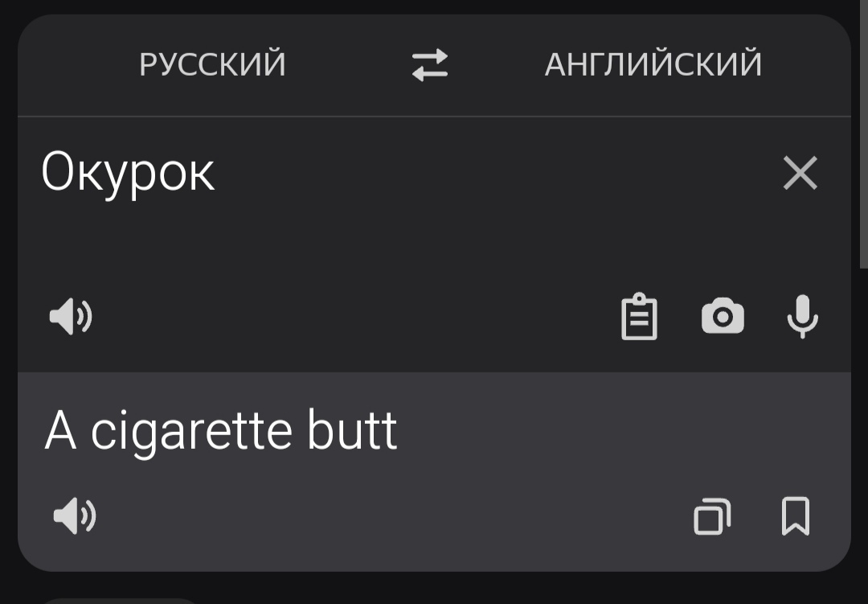Select the word cigarette in translation
This screenshot has height=604, width=868.
191,432
